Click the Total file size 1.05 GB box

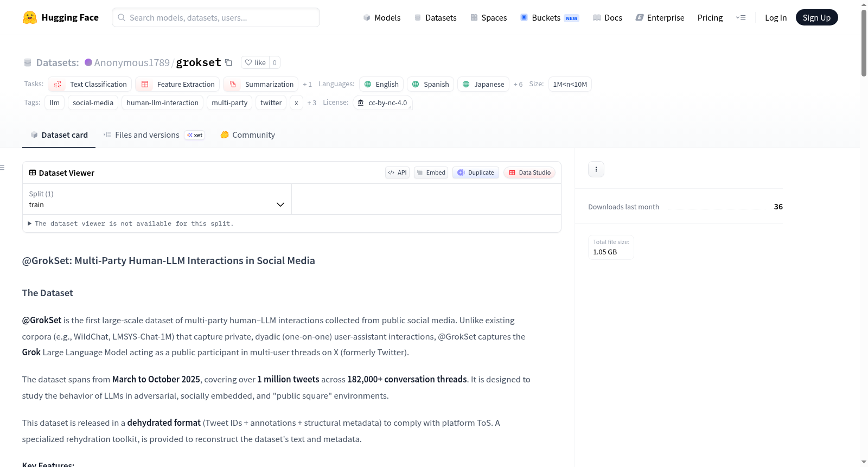[611, 247]
